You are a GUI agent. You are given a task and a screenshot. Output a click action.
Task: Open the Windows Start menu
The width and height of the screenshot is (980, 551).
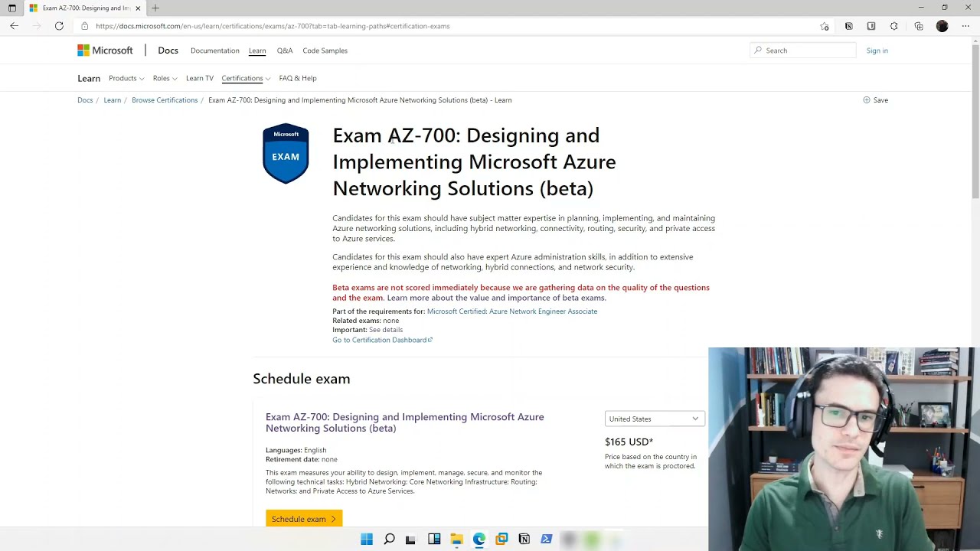coord(367,540)
